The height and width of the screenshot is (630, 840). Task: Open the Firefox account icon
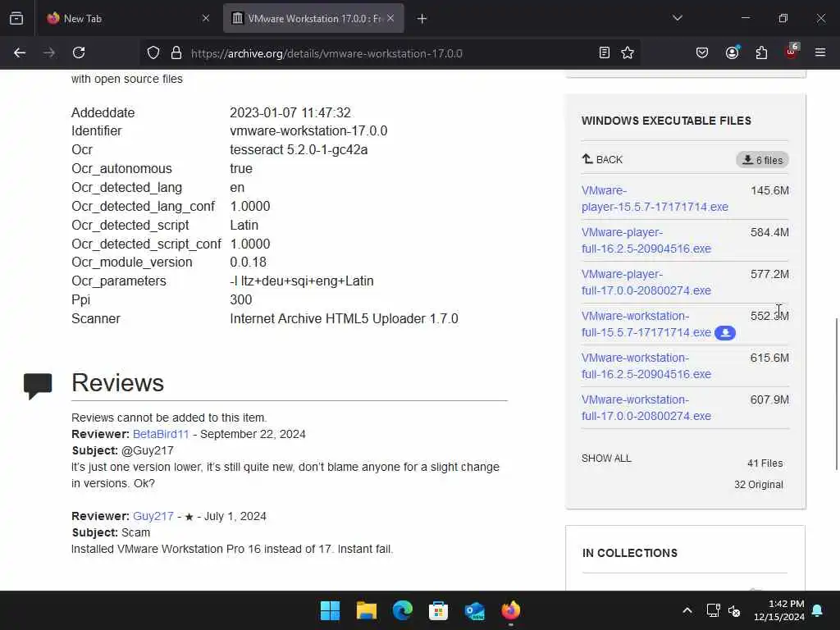point(732,52)
